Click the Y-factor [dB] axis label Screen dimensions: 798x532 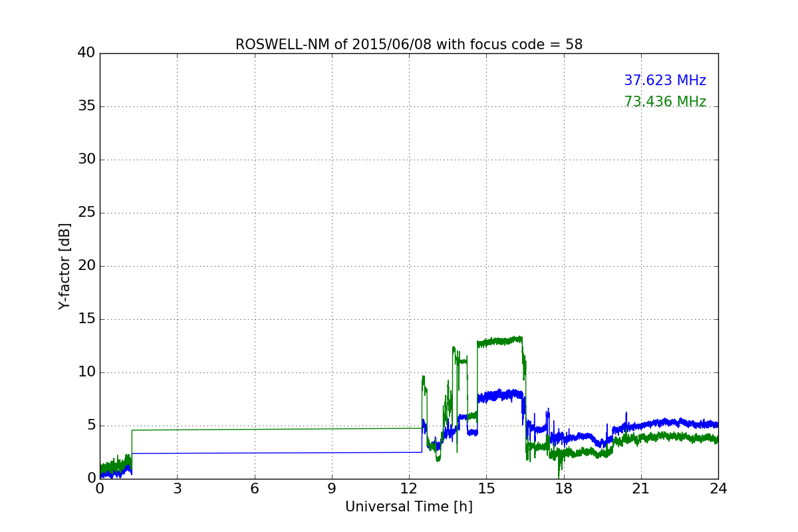pos(65,266)
